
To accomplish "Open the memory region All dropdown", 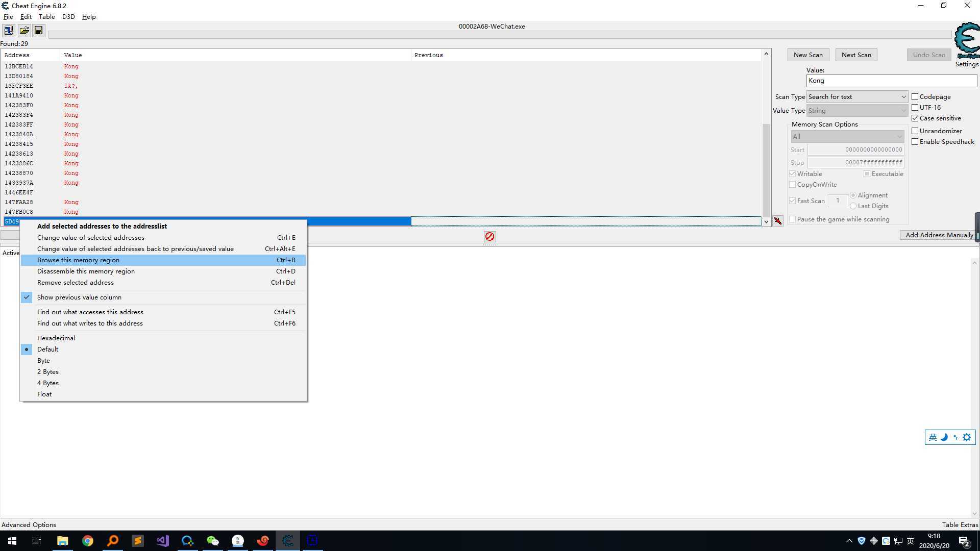I will [x=847, y=136].
